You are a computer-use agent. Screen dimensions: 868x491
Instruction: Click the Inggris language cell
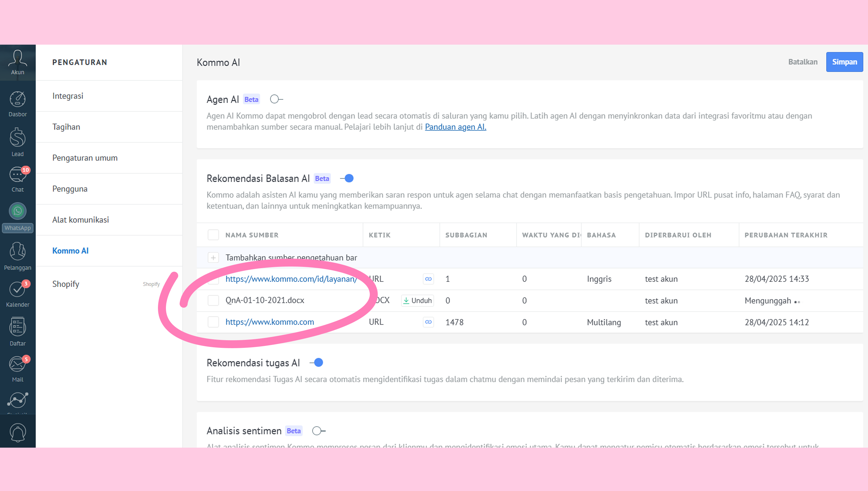tap(599, 279)
